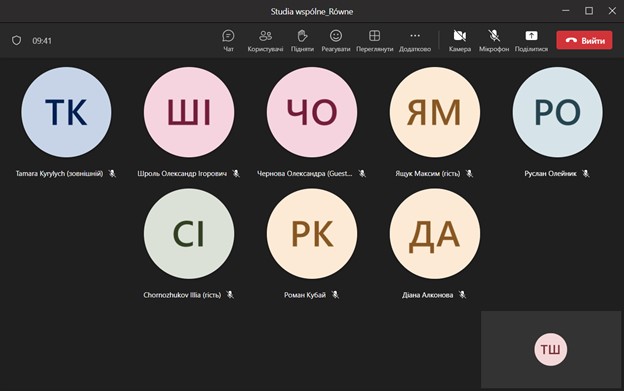This screenshot has height=391, width=624.
Task: Click the Tamara Kyrylych name label
Action: pyautogui.click(x=59, y=173)
